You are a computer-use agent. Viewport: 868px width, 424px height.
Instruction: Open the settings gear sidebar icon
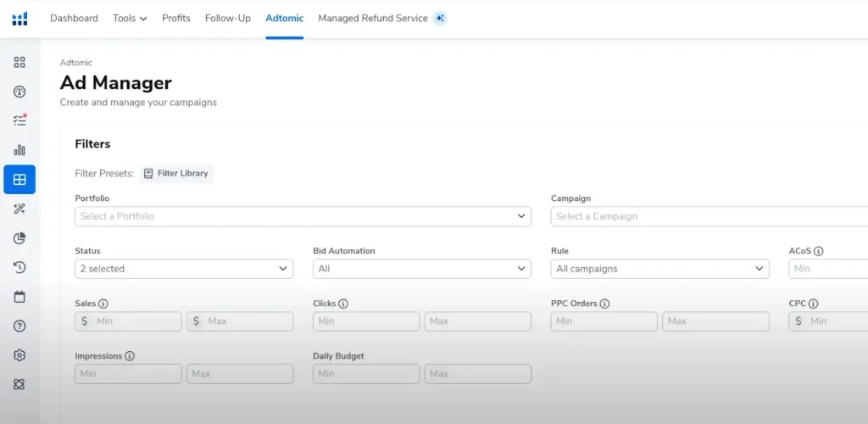pos(19,355)
